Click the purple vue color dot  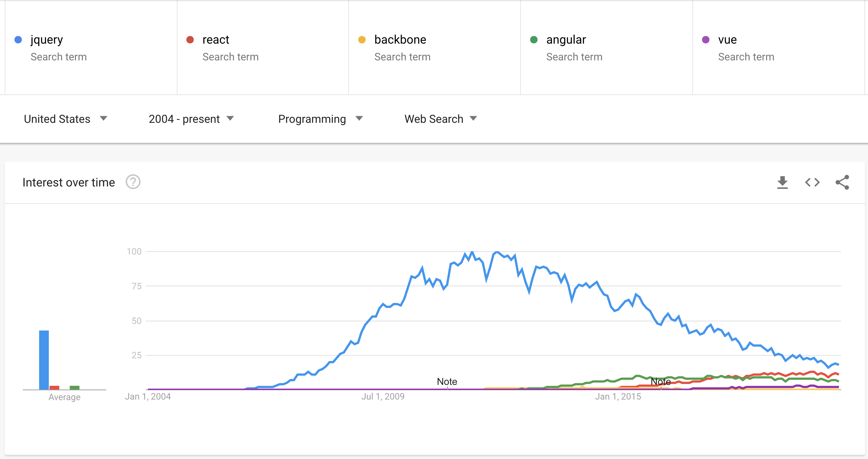point(706,40)
